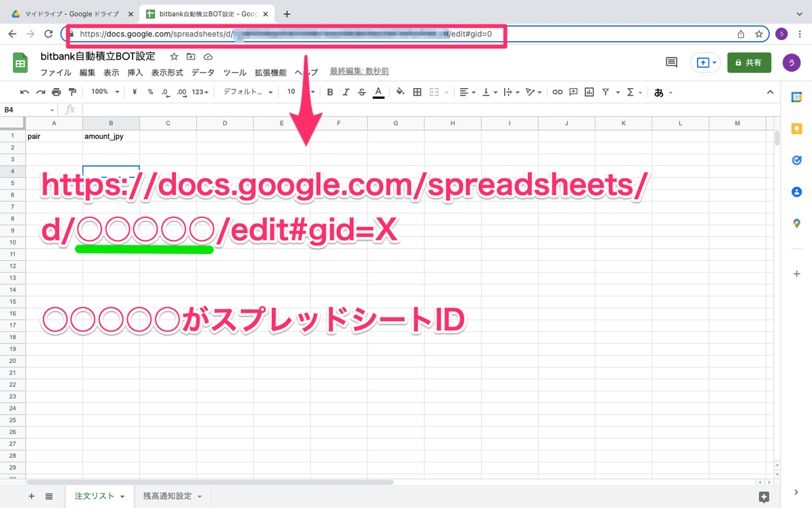Switch to マイドライブ browser tab
Image resolution: width=812 pixels, height=508 pixels.
(71, 14)
